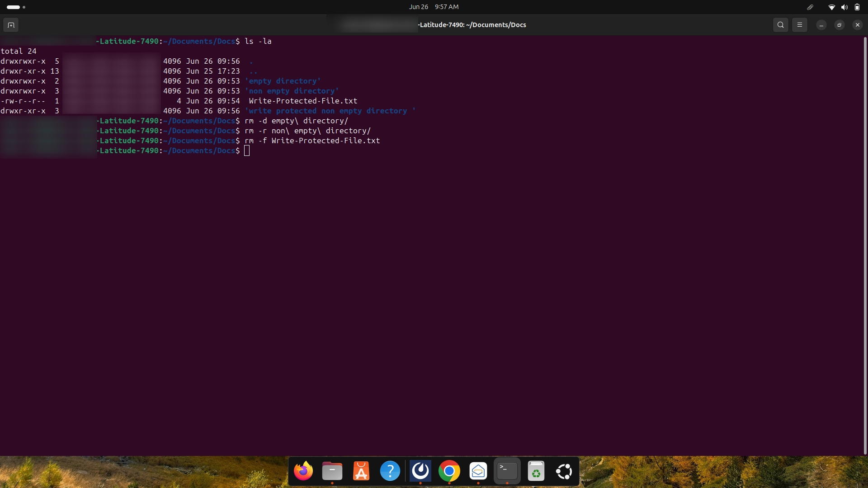Open the calendar by clicking Jun 26
Viewport: 868px width, 488px height.
[418, 7]
